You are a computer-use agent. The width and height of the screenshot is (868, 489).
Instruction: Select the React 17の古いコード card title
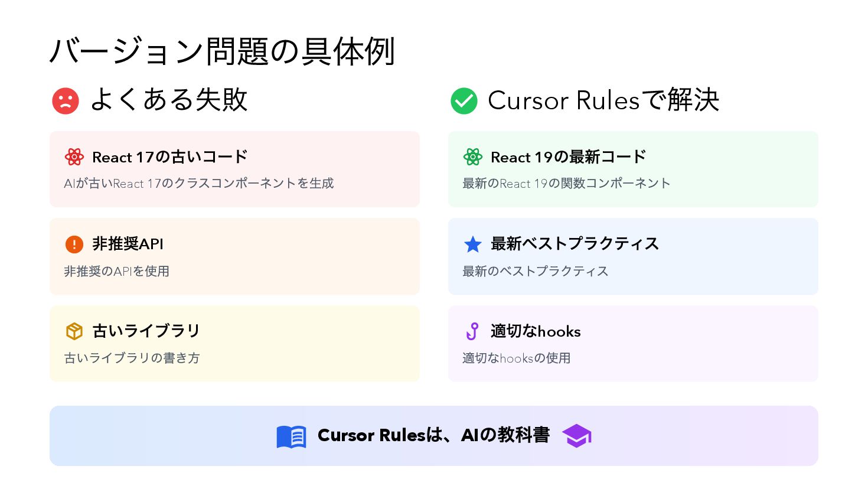click(x=170, y=157)
